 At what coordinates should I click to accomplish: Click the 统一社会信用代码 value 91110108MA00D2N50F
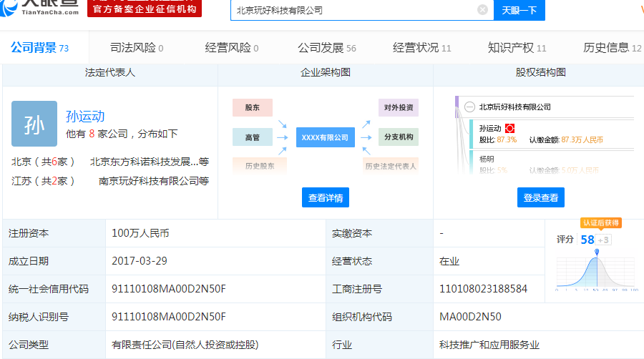pos(169,289)
